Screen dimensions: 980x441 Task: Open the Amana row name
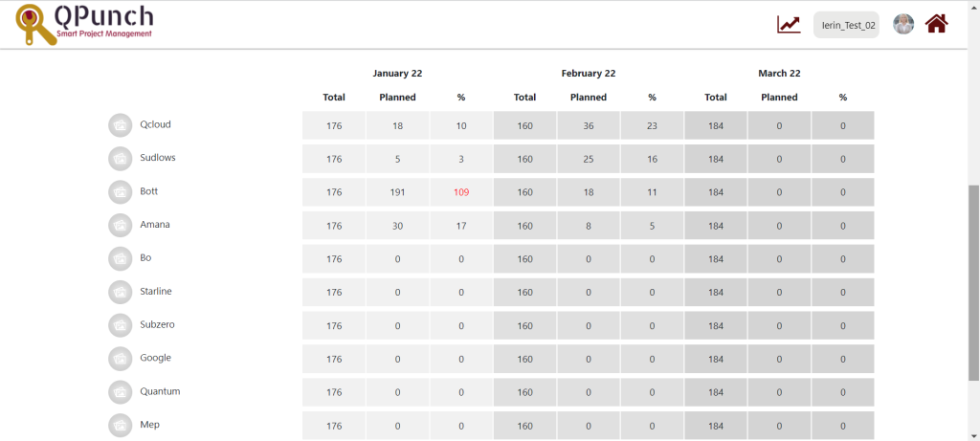click(x=155, y=224)
